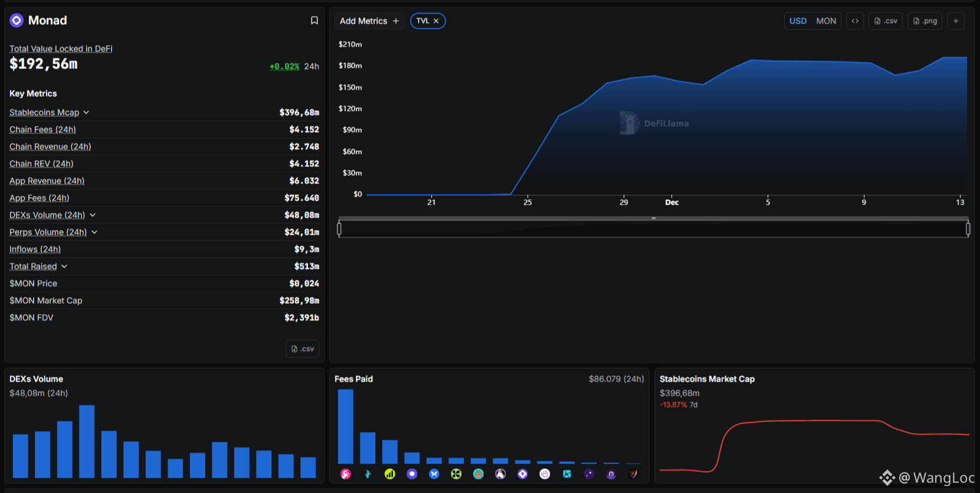Viewport: 980px width, 493px height.
Task: Expand the Total Raised row
Action: pos(64,267)
